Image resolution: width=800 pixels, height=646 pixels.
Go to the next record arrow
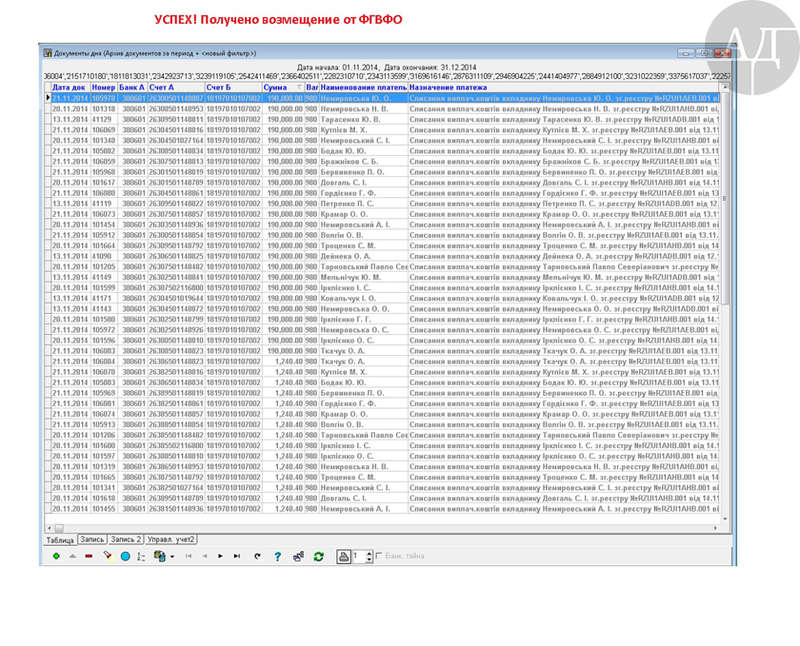click(x=220, y=556)
